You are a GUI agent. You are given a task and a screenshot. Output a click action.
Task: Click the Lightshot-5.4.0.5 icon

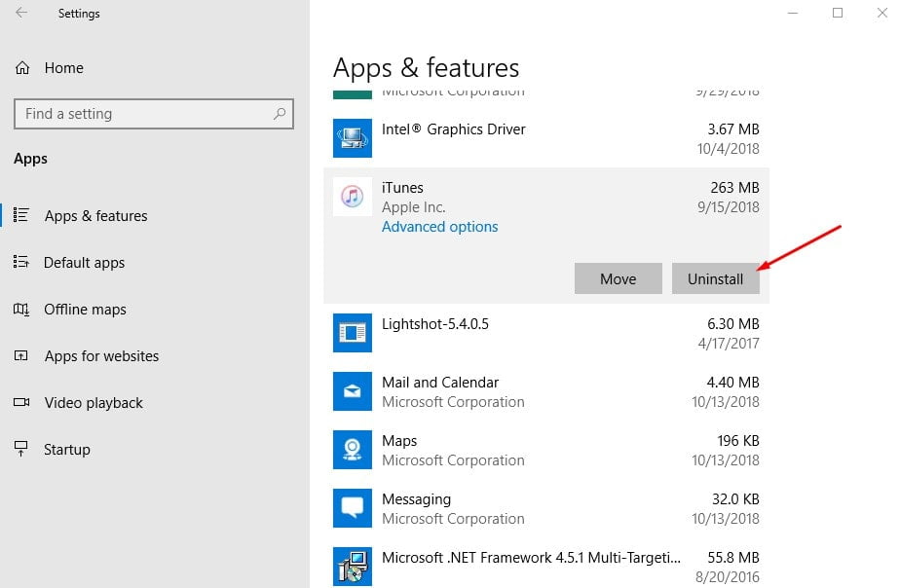353,333
